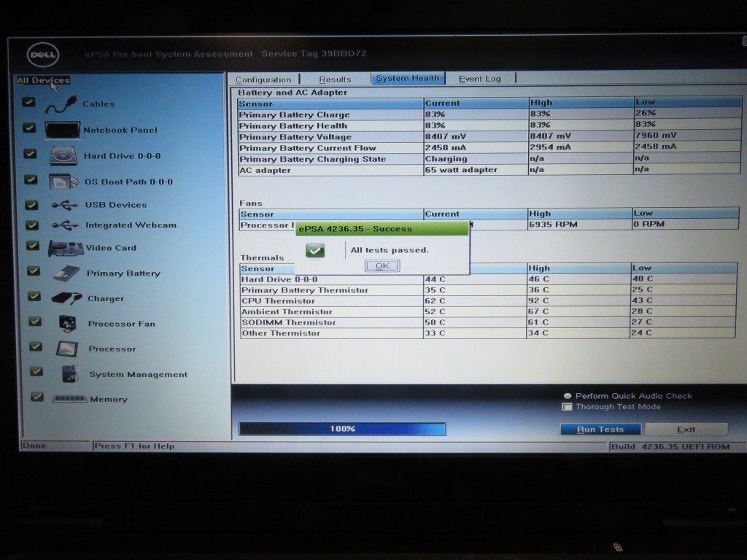Click the Exit button

coord(686,429)
